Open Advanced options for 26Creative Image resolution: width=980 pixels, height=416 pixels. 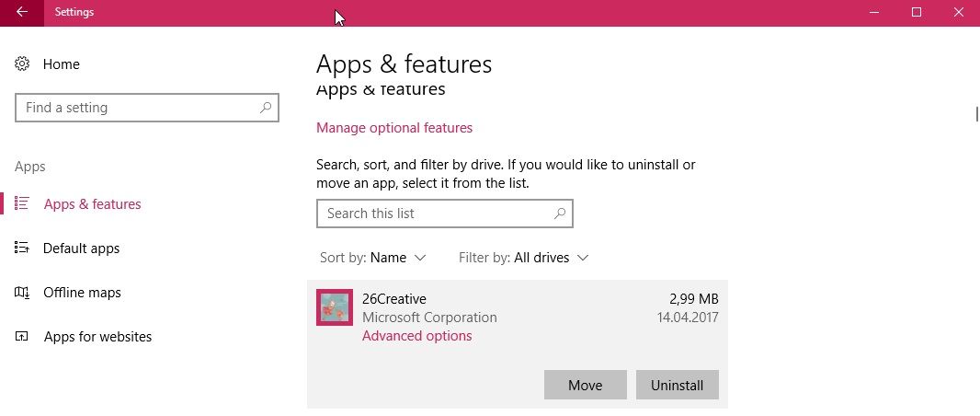[416, 336]
